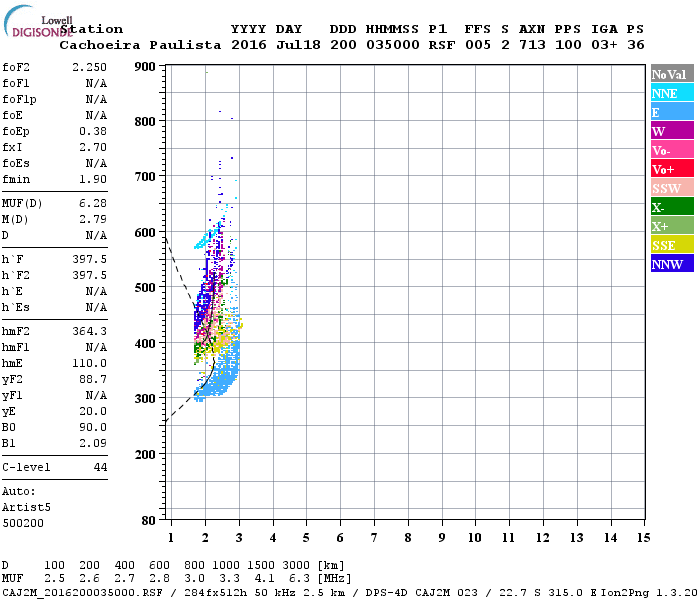Click the day-of-year value 200
Viewport: 700px width, 600px height.
pyautogui.click(x=343, y=45)
